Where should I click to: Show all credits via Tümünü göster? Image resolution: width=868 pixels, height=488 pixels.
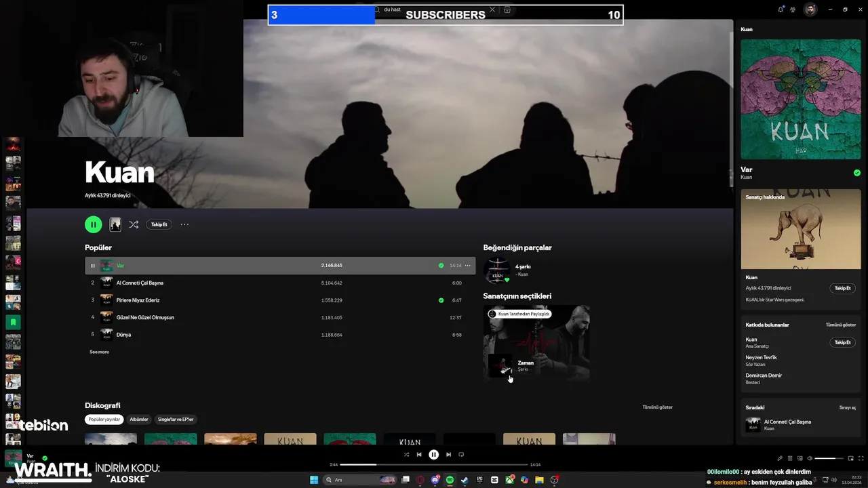[x=841, y=325]
